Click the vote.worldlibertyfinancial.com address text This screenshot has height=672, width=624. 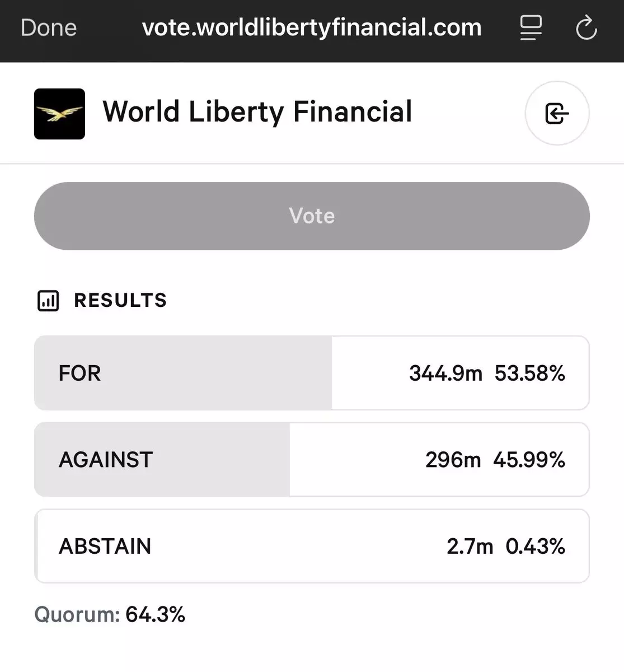pos(312,27)
